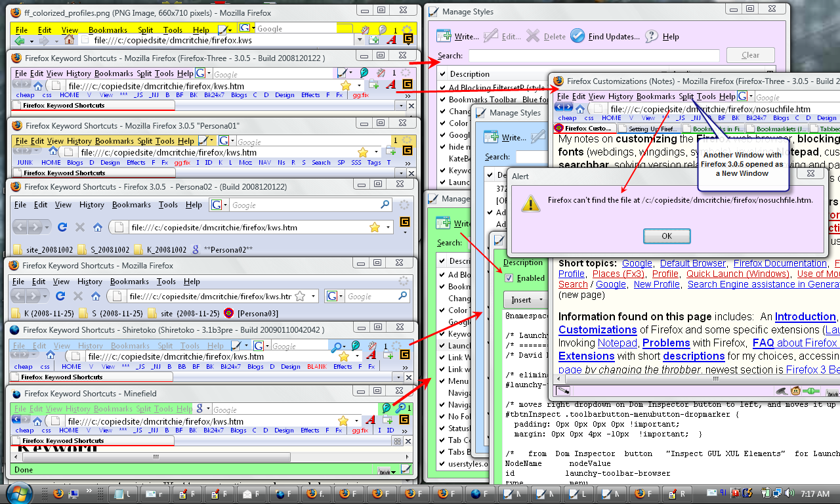
Task: Open 'Quick Launch (Windows)' link
Action: 737,274
